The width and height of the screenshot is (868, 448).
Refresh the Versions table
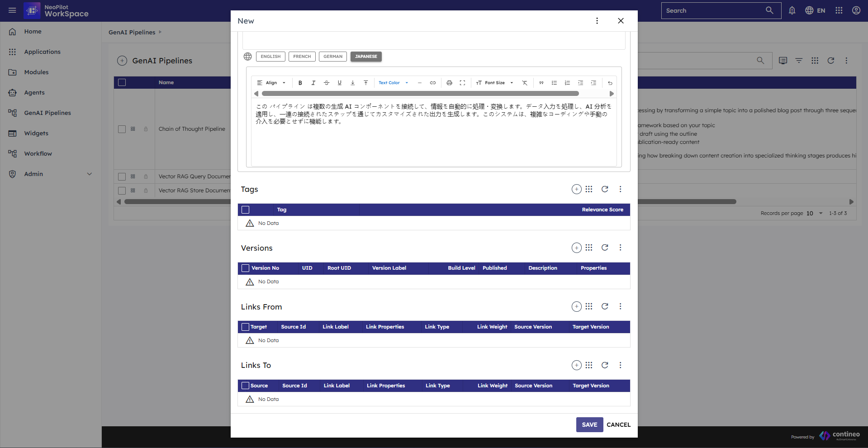604,248
